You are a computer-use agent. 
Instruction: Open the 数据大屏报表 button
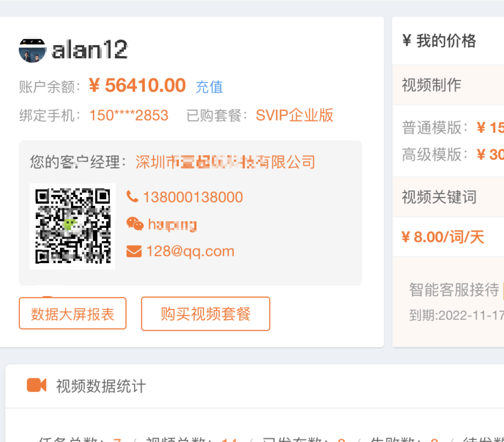tap(73, 313)
